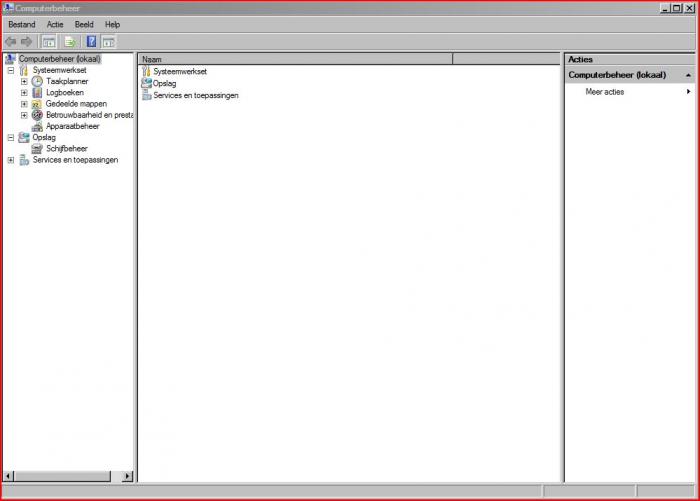Toggle the Action pane toolbar icon

(109, 42)
